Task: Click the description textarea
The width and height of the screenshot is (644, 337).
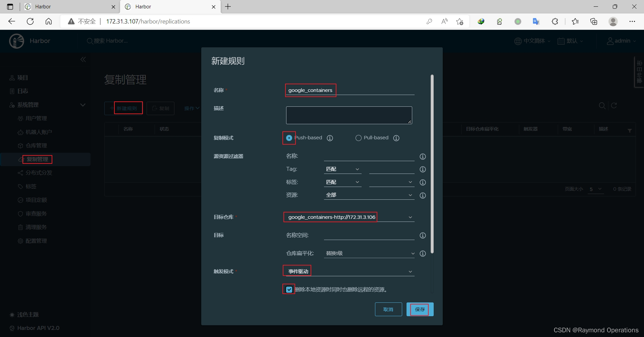Action: coord(349,115)
